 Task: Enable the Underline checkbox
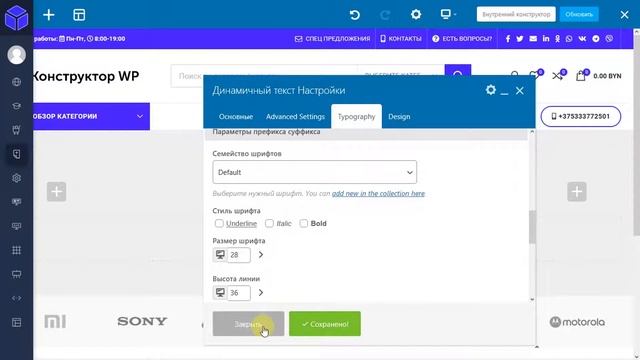(219, 223)
